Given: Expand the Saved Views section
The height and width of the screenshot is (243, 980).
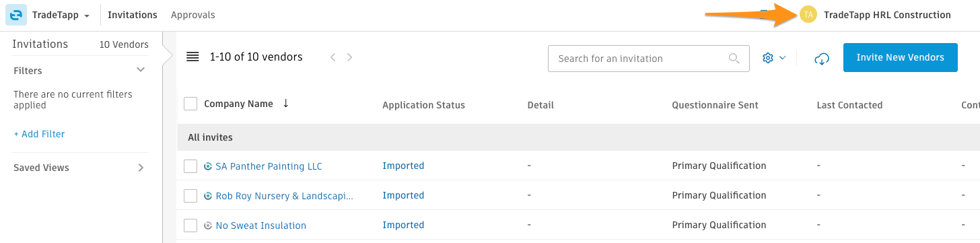Looking at the screenshot, I should [79, 168].
